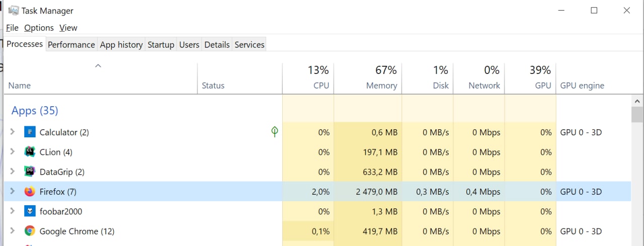This screenshot has width=644, height=246.
Task: Click the foobar2000 app icon
Action: click(x=30, y=211)
